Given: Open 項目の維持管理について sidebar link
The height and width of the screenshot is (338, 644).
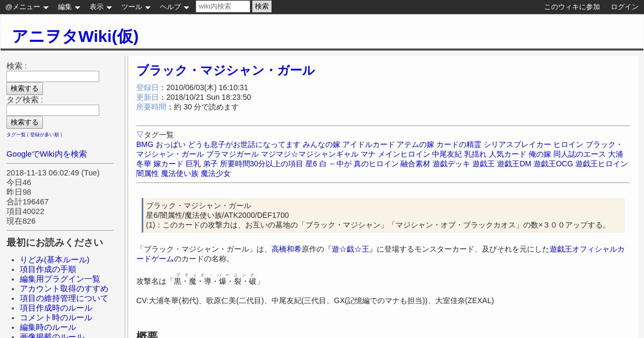Looking at the screenshot, I should pyautogui.click(x=64, y=298).
